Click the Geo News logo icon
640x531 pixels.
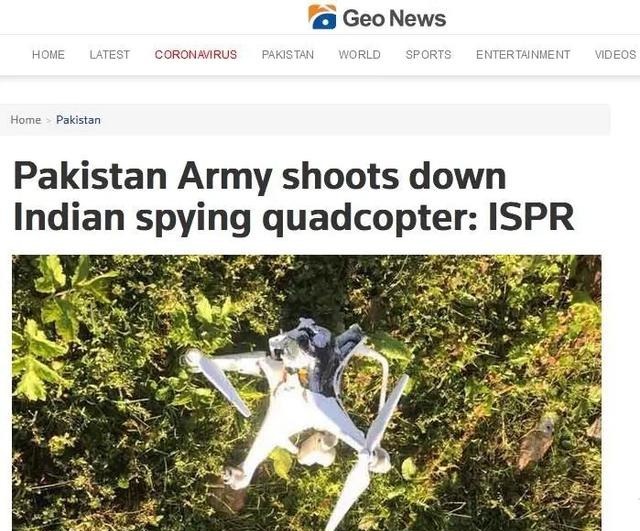(322, 17)
